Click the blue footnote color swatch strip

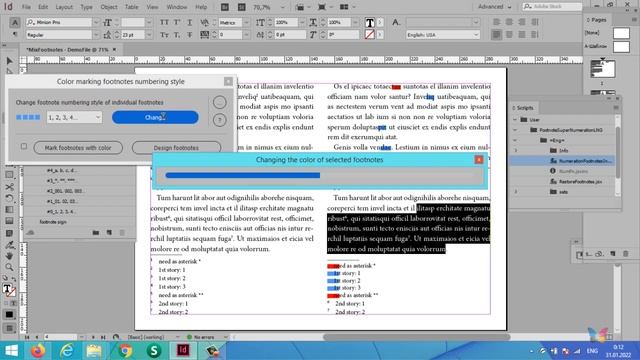(28, 118)
